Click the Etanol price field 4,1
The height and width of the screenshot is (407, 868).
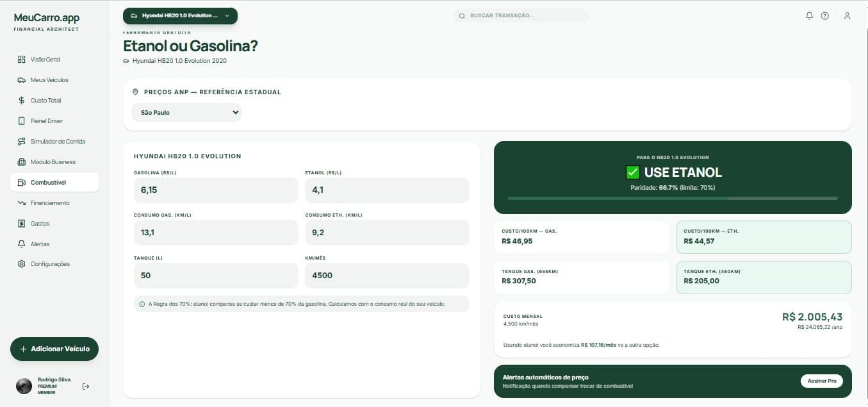(x=387, y=190)
